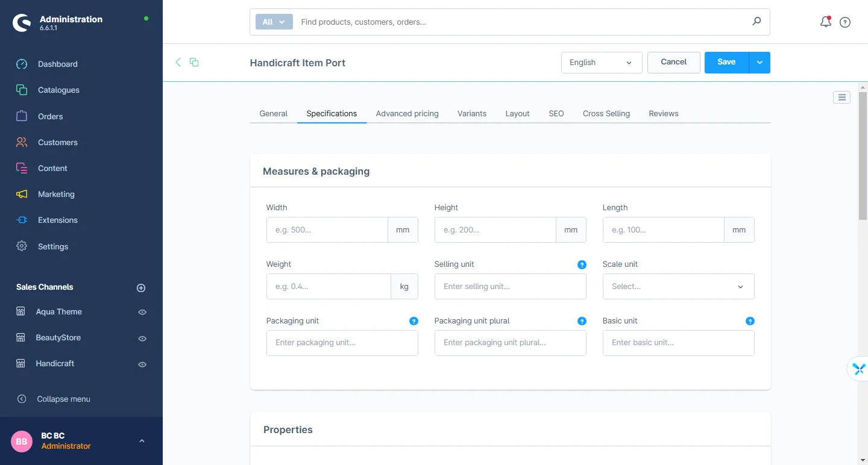The width and height of the screenshot is (868, 465).
Task: Toggle eye icon for Handicraft channel
Action: point(142,364)
